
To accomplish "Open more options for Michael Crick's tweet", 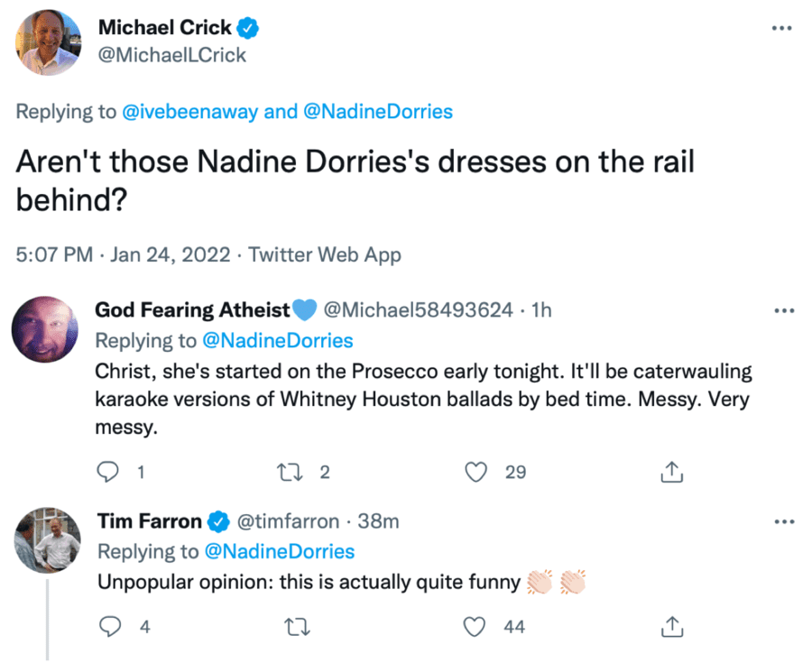I will coord(781,28).
